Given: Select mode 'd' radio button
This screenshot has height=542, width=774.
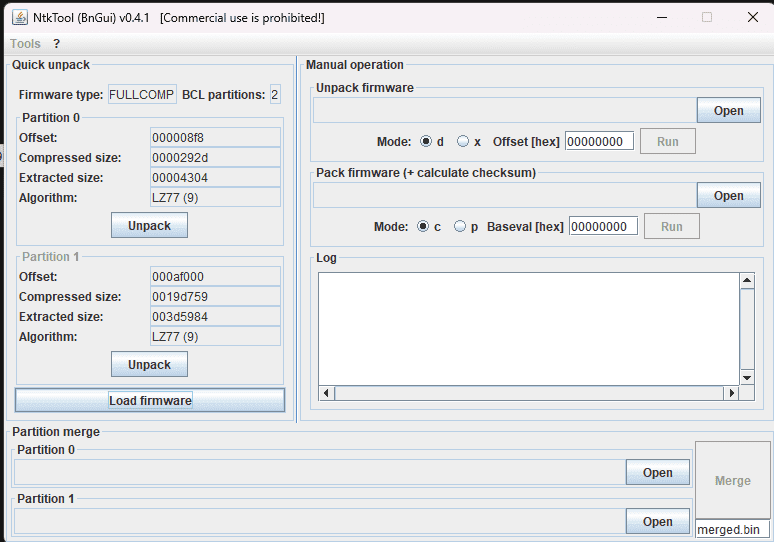Looking at the screenshot, I should (426, 142).
